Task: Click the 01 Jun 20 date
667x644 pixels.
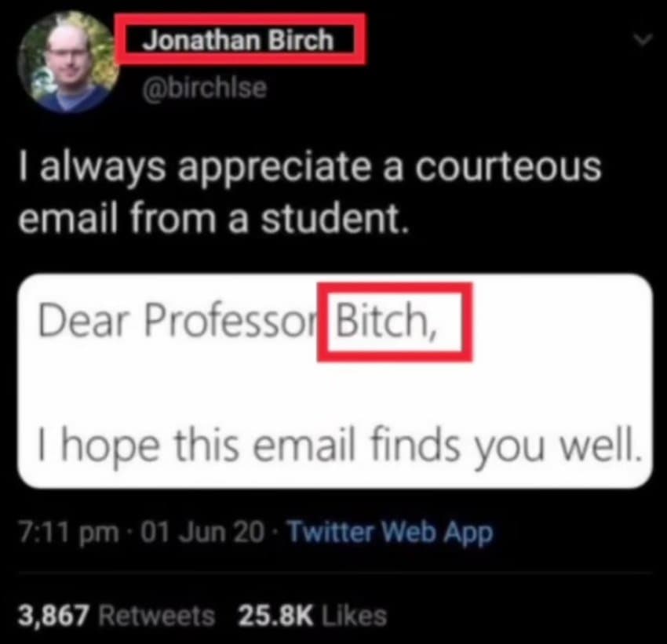Action: tap(202, 532)
